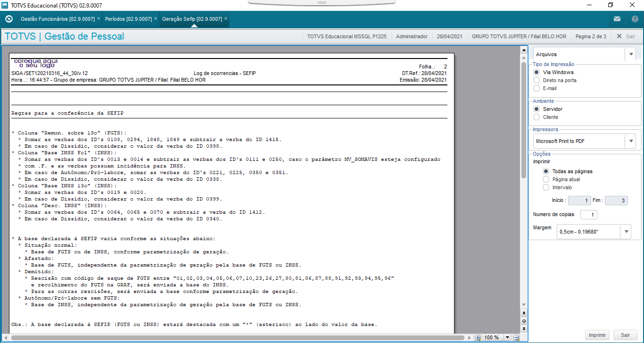This screenshot has width=644, height=343.
Task: Click the Início page number field
Action: (x=579, y=201)
